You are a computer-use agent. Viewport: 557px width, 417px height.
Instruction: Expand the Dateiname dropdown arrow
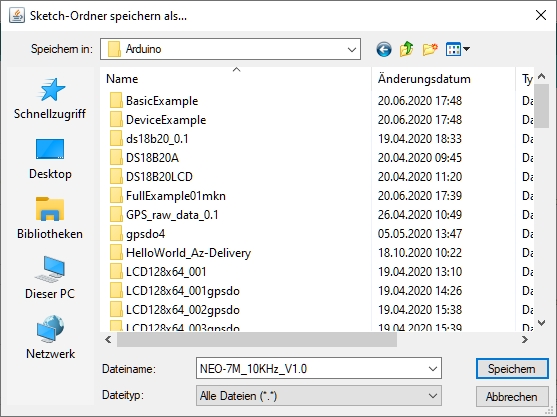pyautogui.click(x=433, y=369)
